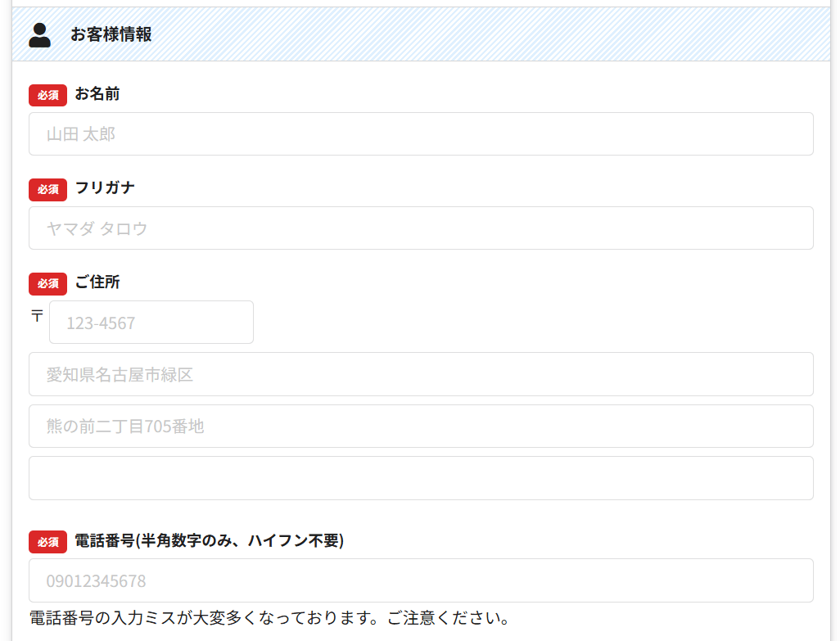840x641 pixels.
Task: Click the 必須 badge next to 電話番号
Action: pyautogui.click(x=47, y=542)
